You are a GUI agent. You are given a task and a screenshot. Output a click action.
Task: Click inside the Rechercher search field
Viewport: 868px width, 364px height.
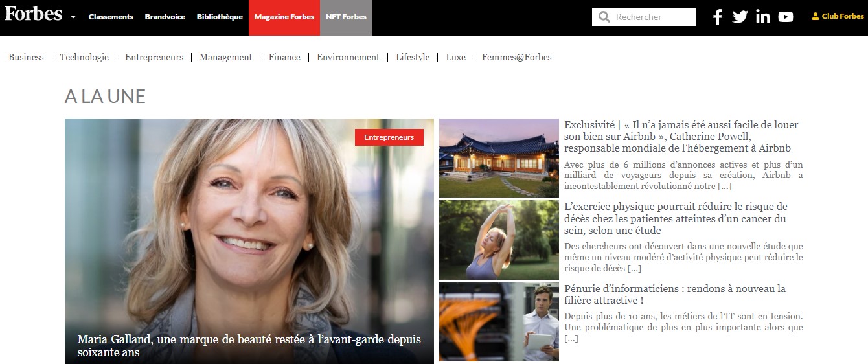click(644, 17)
